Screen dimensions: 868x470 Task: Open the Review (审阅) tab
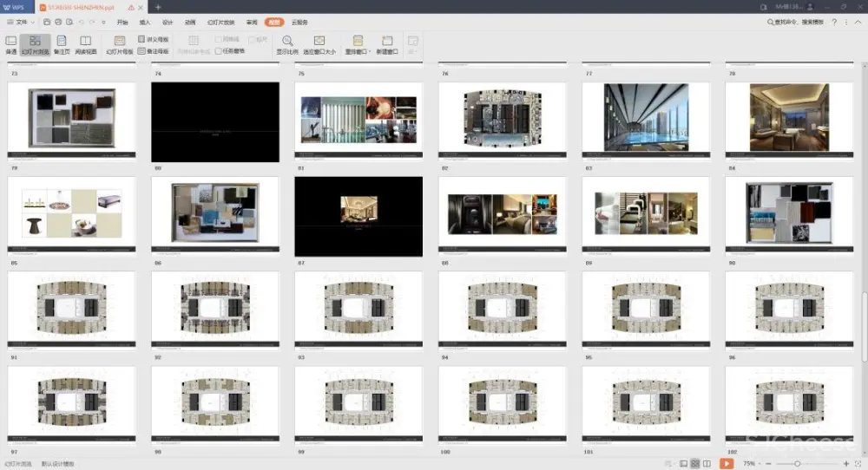[252, 23]
